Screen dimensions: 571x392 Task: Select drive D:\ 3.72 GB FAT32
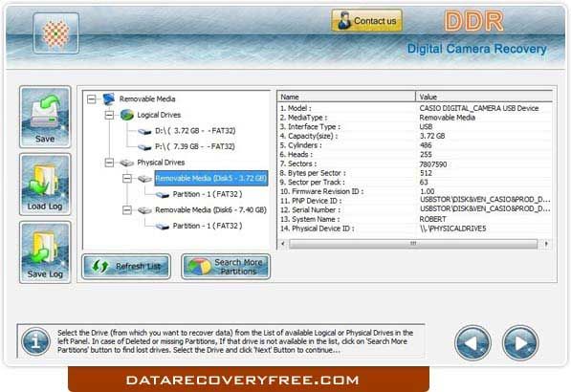click(x=195, y=131)
